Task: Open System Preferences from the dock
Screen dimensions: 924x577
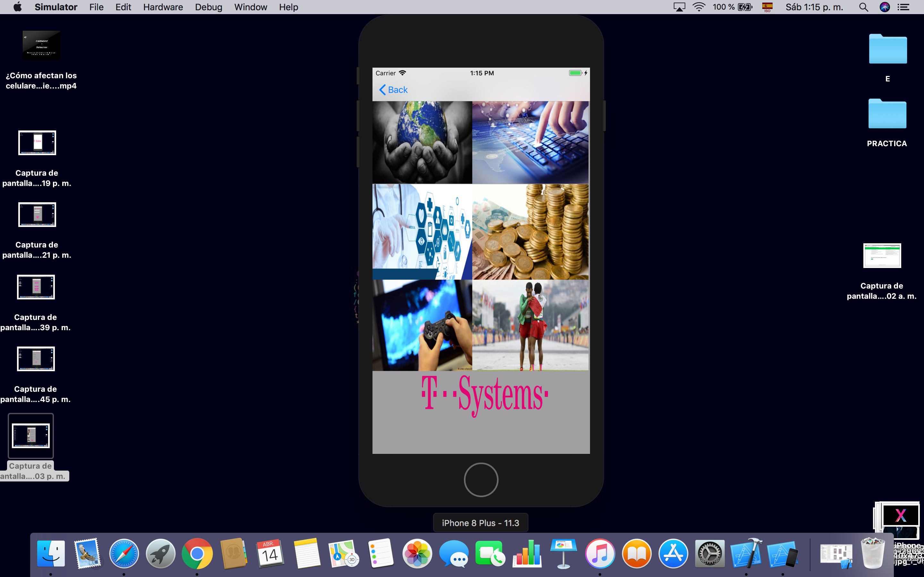Action: [709, 554]
